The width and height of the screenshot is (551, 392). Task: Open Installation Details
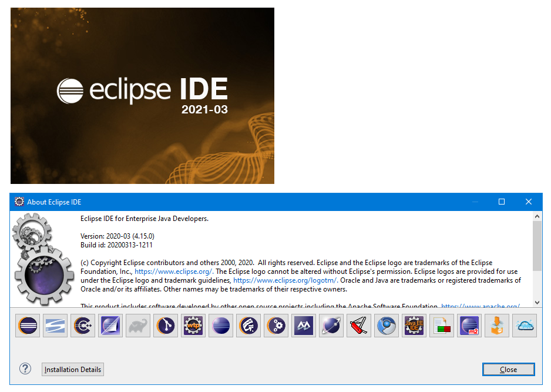(x=73, y=370)
